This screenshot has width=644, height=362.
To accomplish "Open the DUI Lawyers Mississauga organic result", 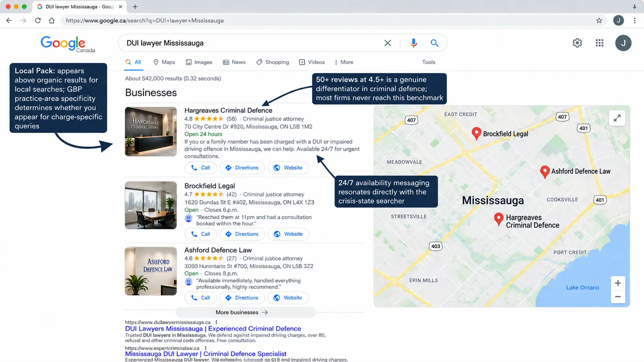I will 213,329.
